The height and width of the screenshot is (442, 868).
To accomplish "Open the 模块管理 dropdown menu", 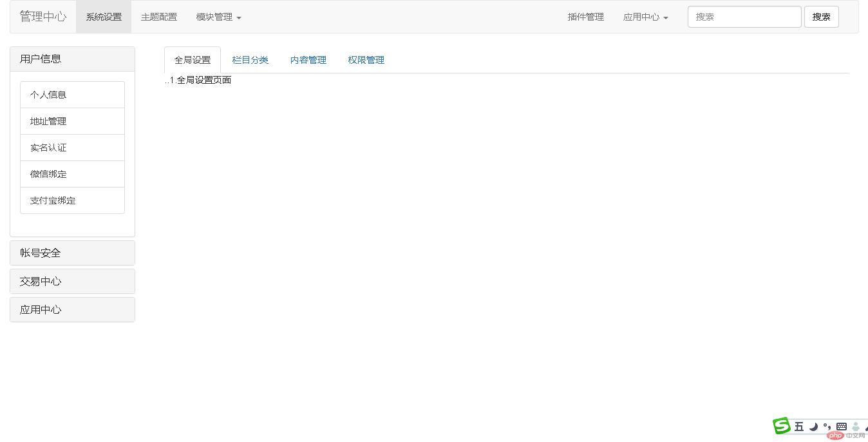I will pos(218,17).
